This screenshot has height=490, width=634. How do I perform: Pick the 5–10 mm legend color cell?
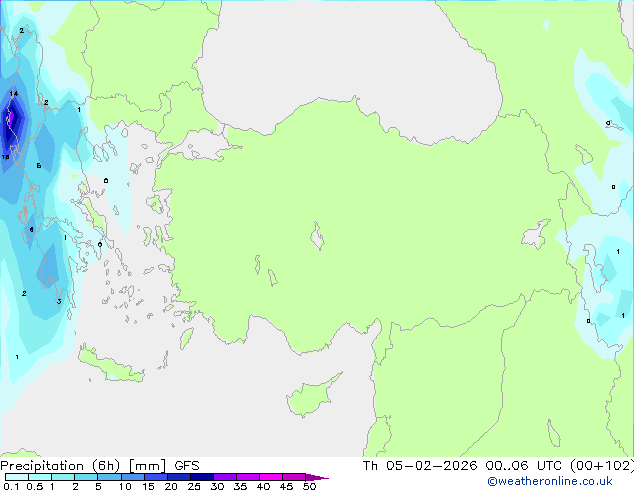[109, 477]
